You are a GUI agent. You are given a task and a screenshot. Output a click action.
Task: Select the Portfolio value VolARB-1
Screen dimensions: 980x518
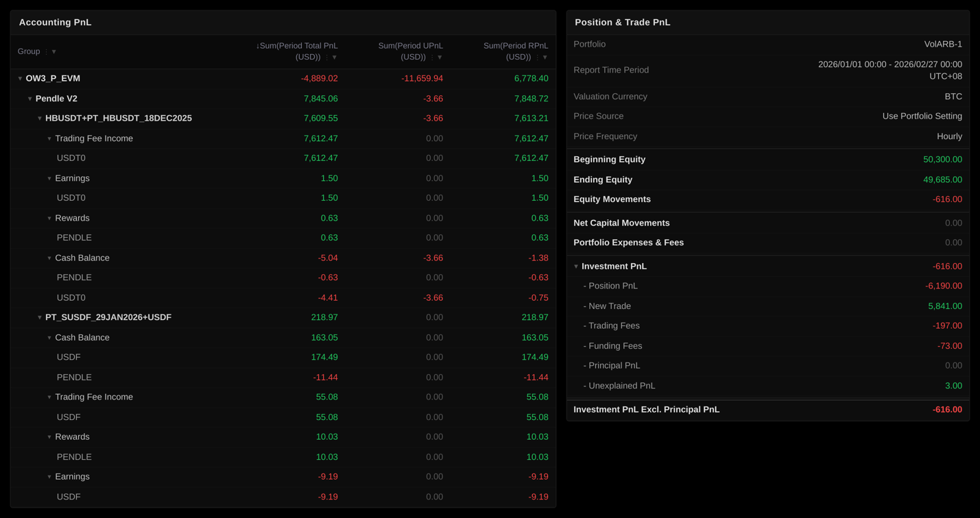click(943, 45)
